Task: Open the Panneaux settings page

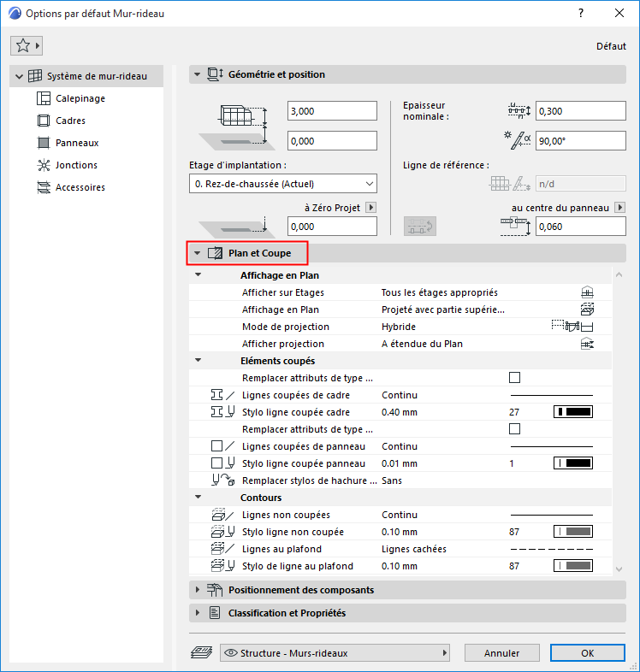Action: [x=77, y=143]
